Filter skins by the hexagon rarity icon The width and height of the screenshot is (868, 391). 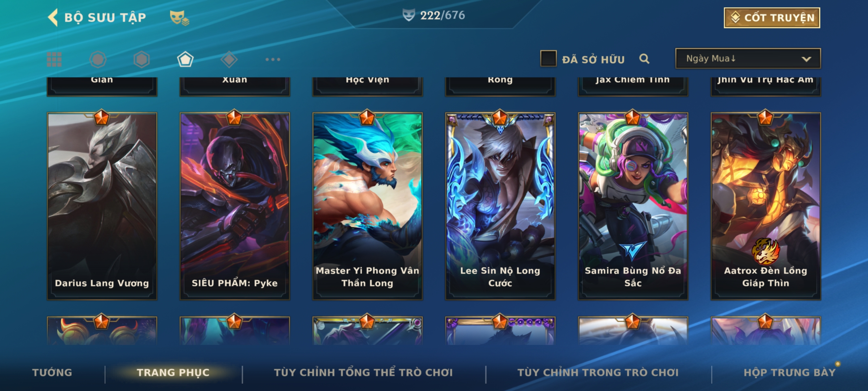pos(141,59)
